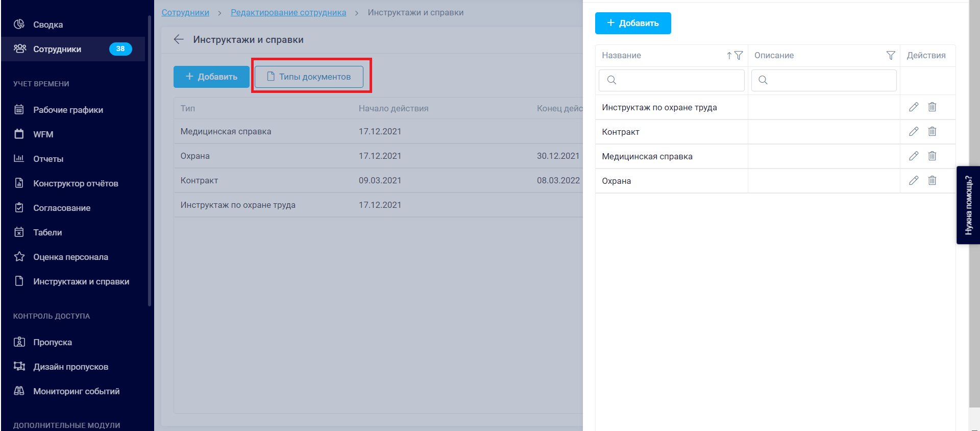Click the Начало действия column header
980x431 pixels.
(394, 108)
